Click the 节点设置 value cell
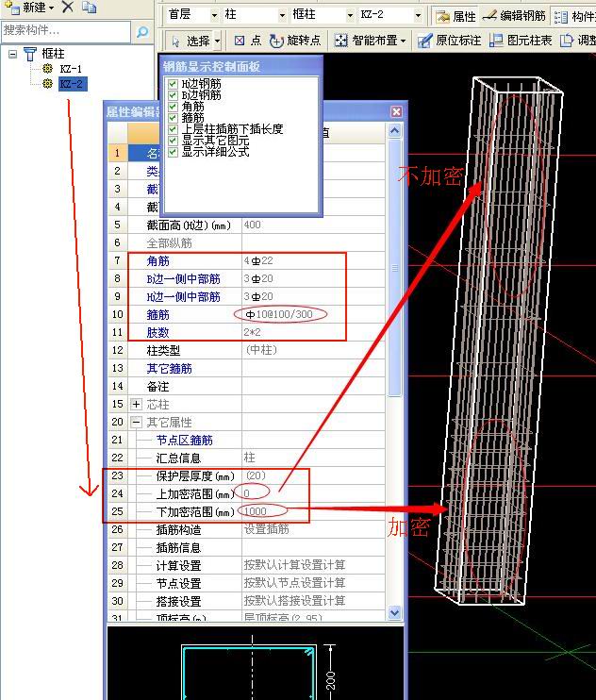596x700 pixels. coord(313,583)
